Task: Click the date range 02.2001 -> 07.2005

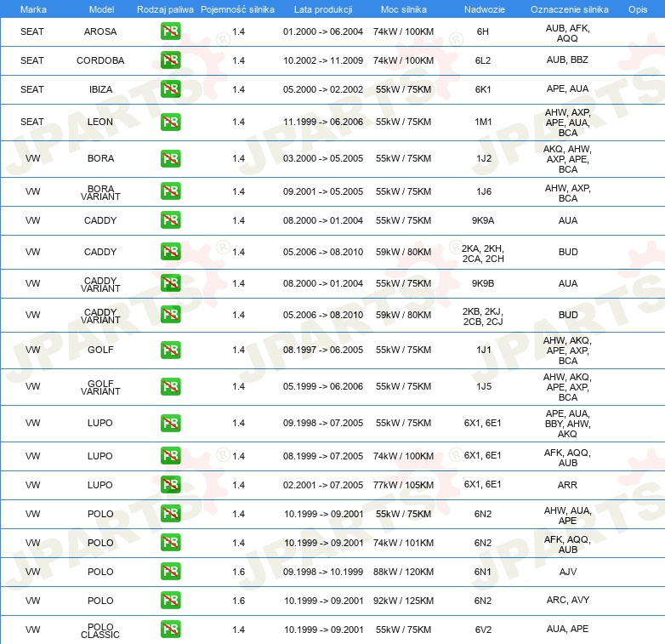Action: [x=323, y=484]
